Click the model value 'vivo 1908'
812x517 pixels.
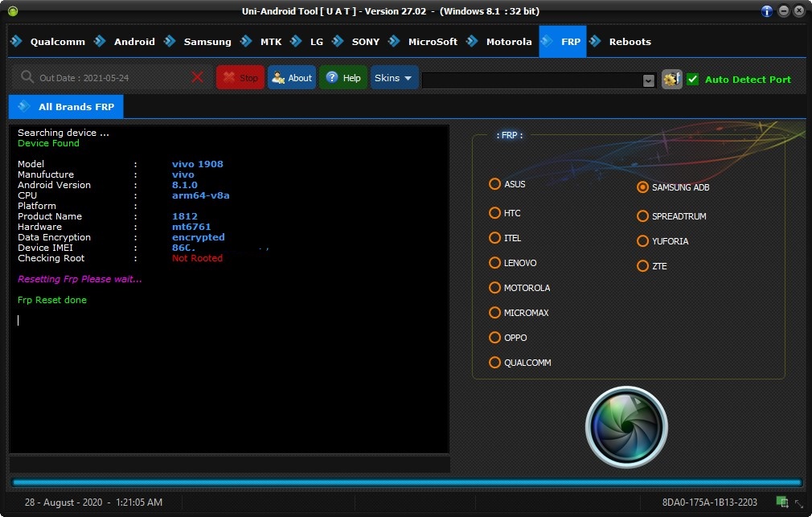coord(197,164)
